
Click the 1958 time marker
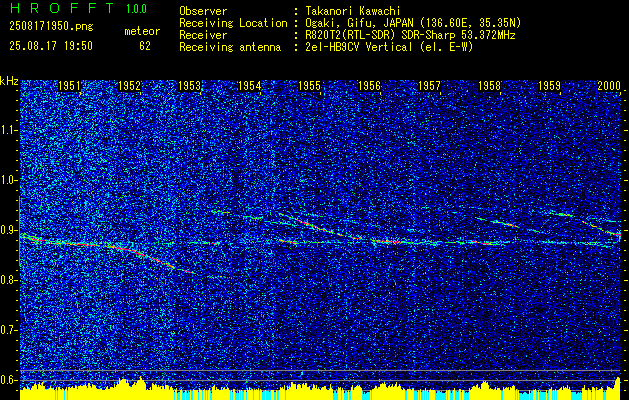coord(489,86)
